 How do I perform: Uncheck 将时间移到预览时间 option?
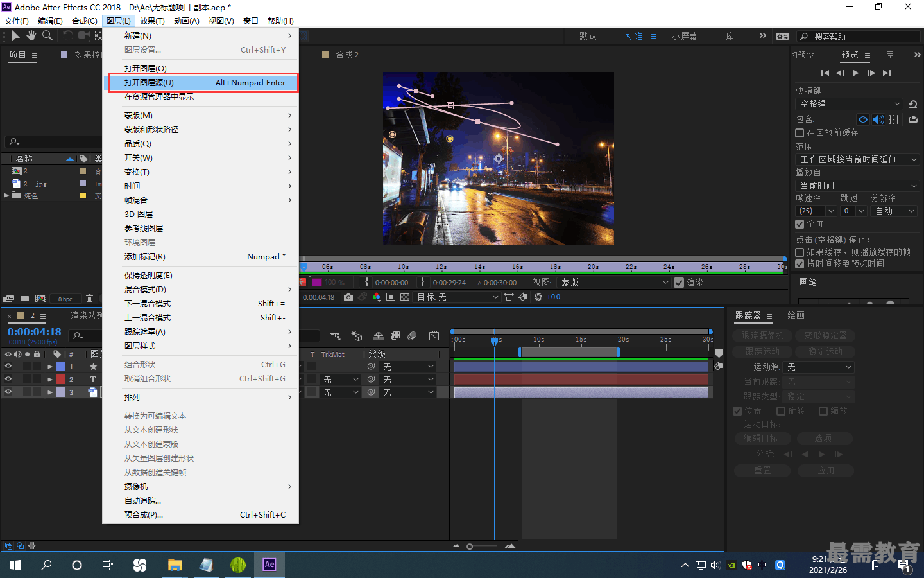click(x=800, y=264)
